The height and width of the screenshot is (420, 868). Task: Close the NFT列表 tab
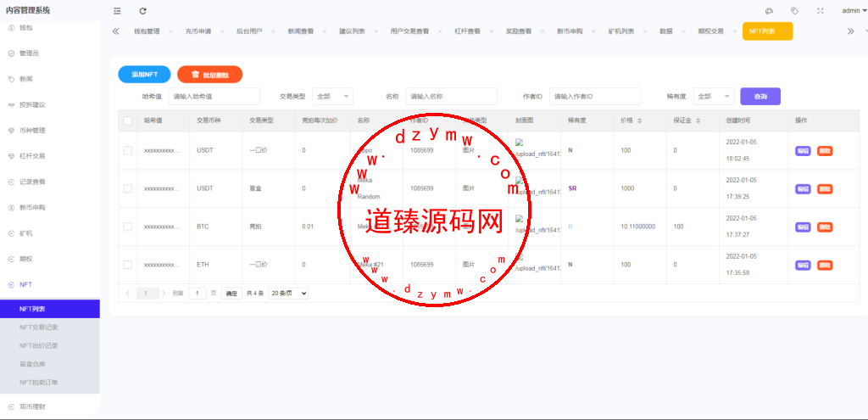786,31
